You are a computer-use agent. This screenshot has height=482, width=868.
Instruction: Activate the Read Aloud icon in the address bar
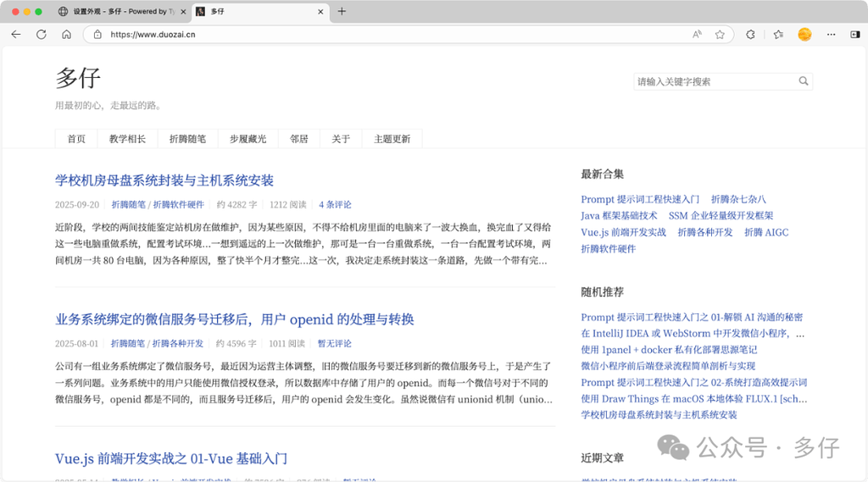point(697,35)
